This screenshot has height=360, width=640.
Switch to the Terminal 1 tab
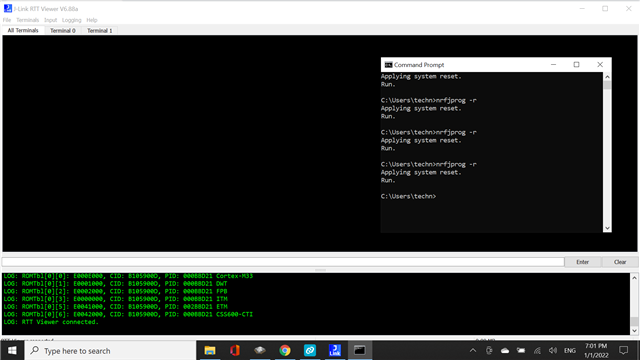coord(100,31)
